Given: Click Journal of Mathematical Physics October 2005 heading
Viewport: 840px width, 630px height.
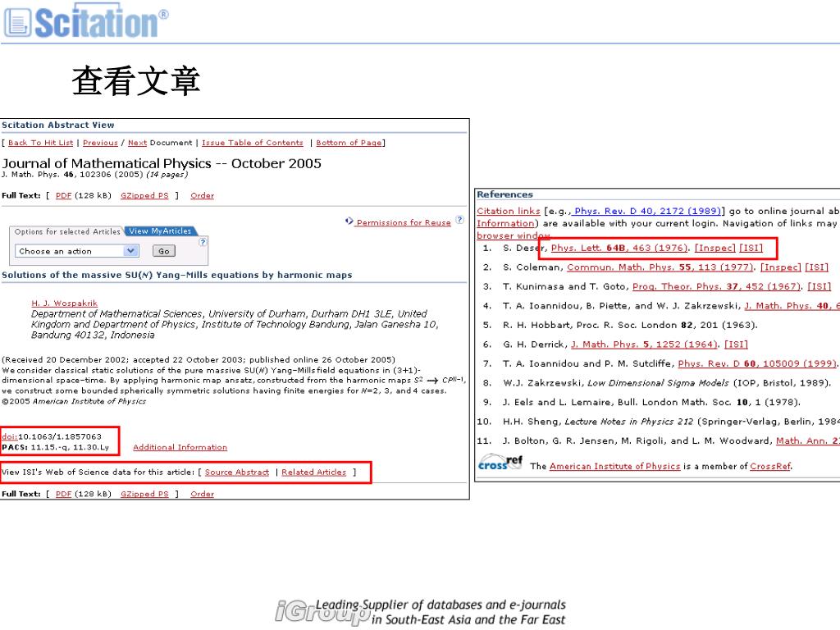Looking at the screenshot, I should pyautogui.click(x=162, y=163).
